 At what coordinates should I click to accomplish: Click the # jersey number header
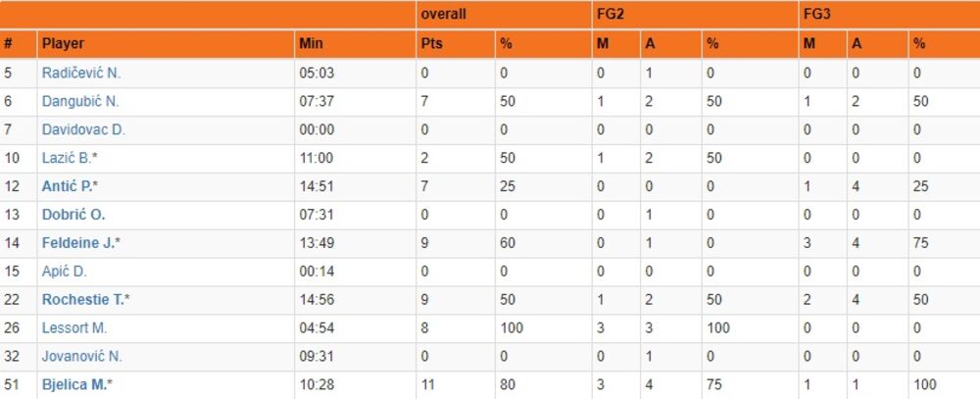(9, 44)
